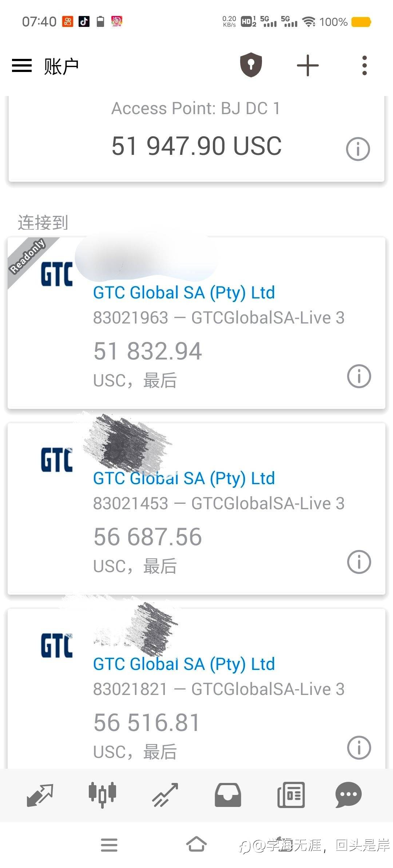Show info for 51 947.90 USC account
The image size is (393, 868).
coord(358,149)
